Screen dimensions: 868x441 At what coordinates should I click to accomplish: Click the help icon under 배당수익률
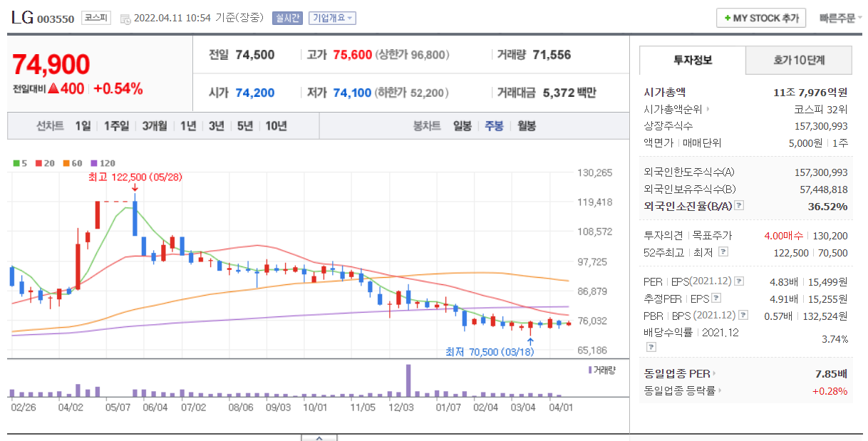coord(651,347)
